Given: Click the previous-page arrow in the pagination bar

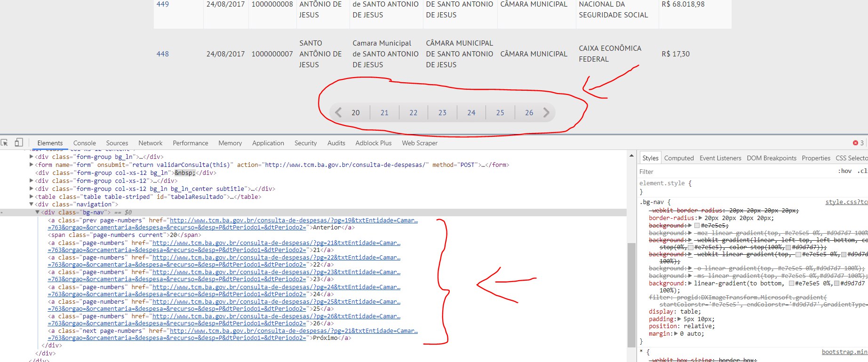Looking at the screenshot, I should pyautogui.click(x=338, y=112).
